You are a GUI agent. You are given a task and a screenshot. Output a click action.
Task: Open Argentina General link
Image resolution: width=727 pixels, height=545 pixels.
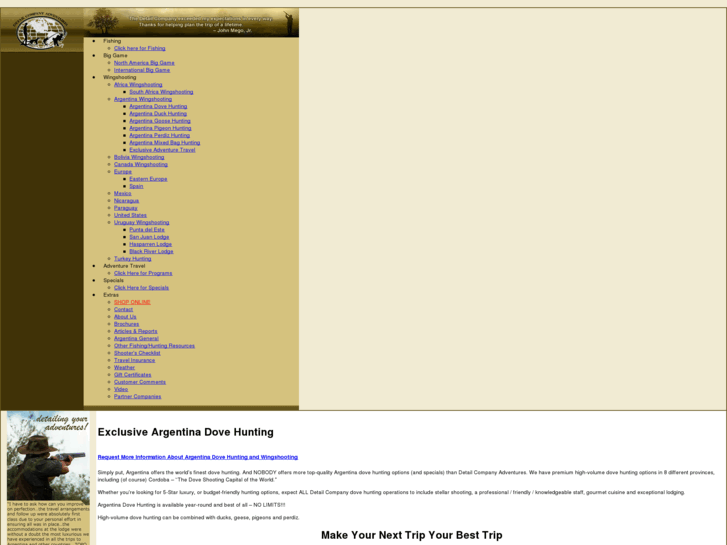[x=136, y=339]
